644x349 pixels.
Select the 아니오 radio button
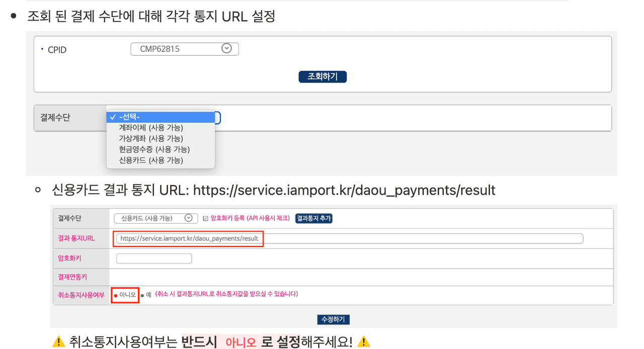116,295
